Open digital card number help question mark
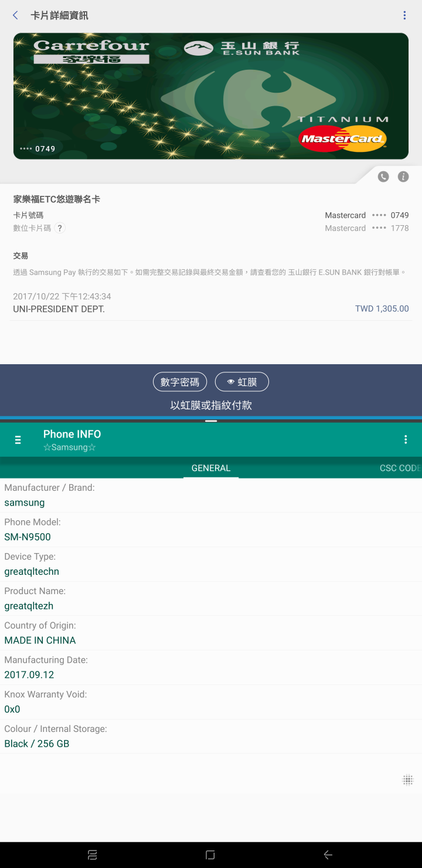Screen dimensions: 422x868 coord(60,228)
